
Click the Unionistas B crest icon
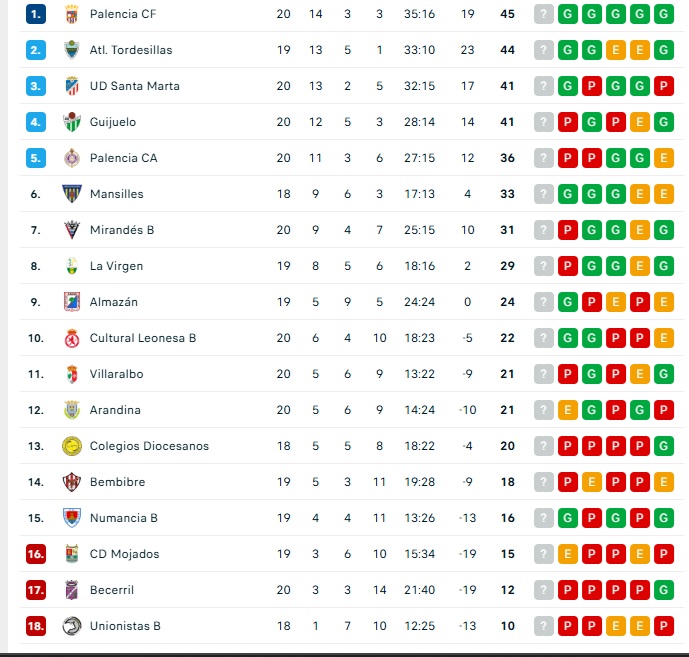click(71, 626)
